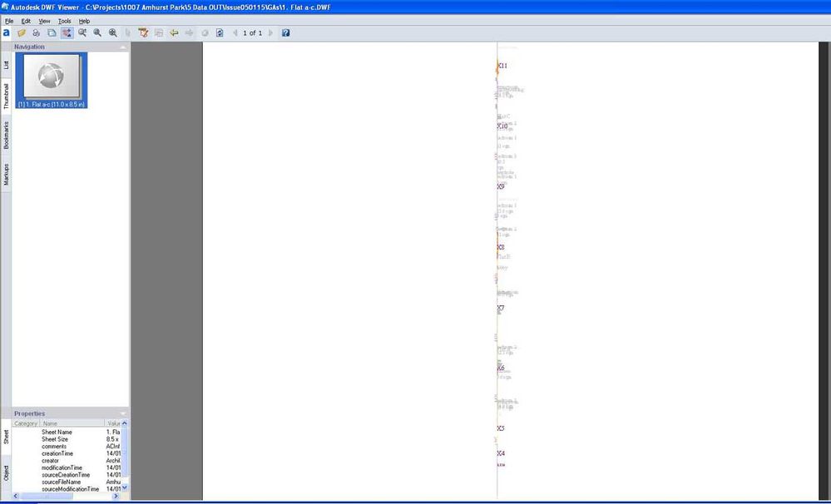831x504 pixels.
Task: Click the Name column header
Action: pos(72,423)
